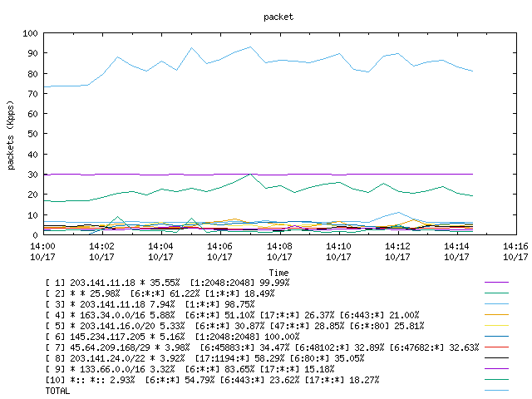Click the orange line sample for row 4
Image resolution: width=532 pixels, height=399 pixels.
(497, 315)
